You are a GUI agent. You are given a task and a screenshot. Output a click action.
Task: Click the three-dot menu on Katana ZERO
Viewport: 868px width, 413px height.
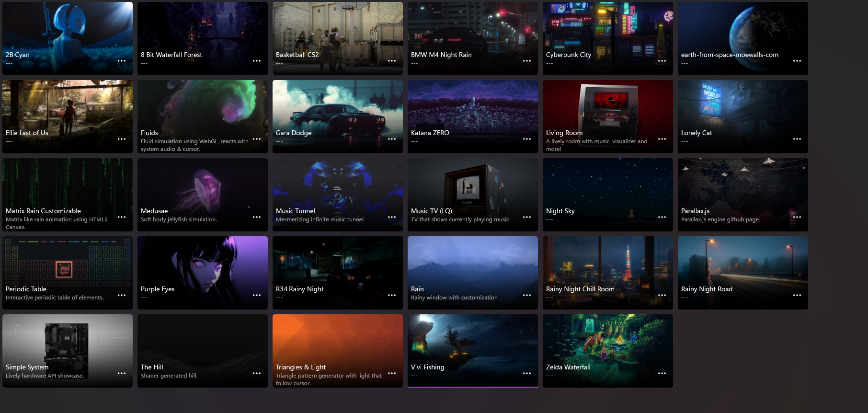[527, 139]
